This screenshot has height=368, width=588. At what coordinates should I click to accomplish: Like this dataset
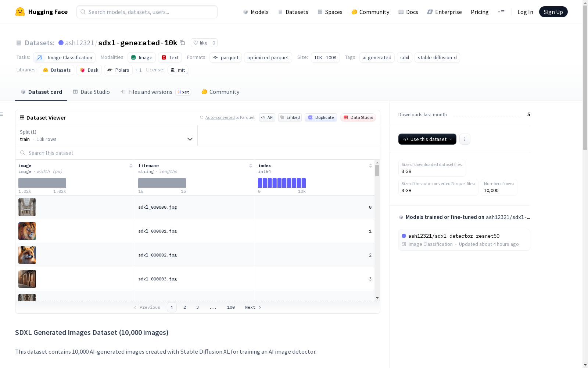click(201, 43)
